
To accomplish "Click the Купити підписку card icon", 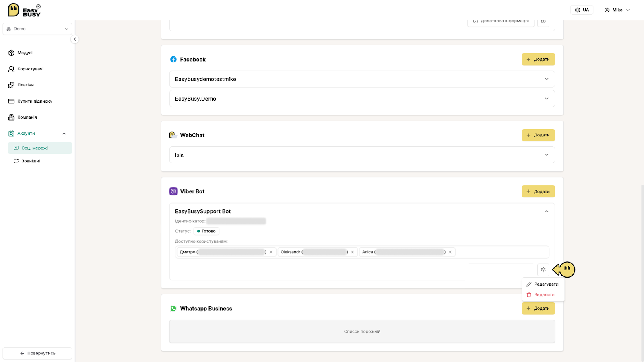I will [x=11, y=101].
